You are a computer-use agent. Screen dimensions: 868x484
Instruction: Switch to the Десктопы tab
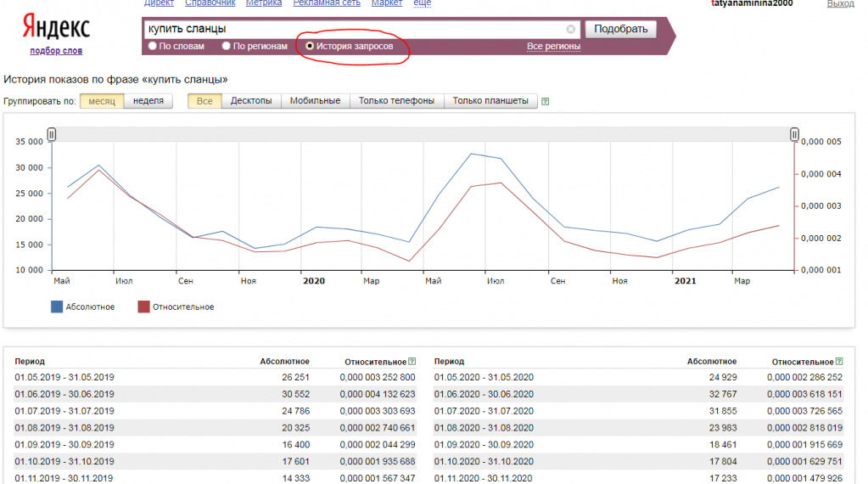251,101
